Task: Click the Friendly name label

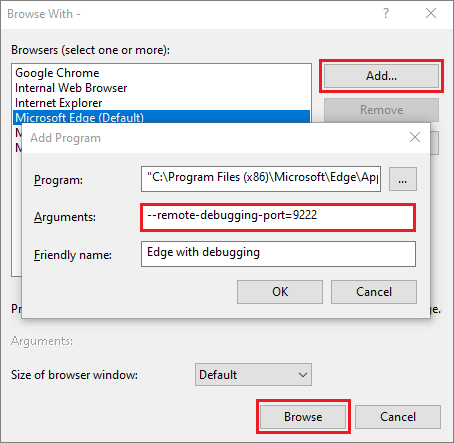Action: 73,255
